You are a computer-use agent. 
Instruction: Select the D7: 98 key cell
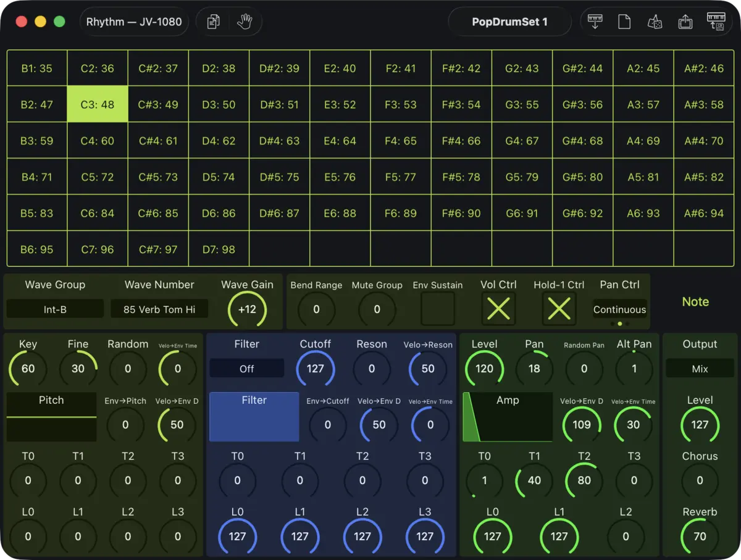click(x=219, y=249)
